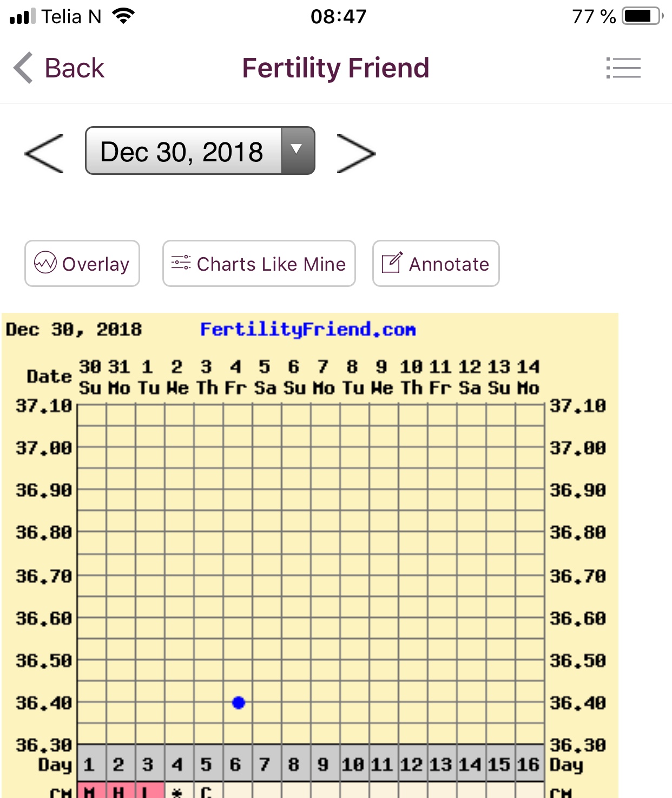Tap the Back label text

pyautogui.click(x=74, y=68)
